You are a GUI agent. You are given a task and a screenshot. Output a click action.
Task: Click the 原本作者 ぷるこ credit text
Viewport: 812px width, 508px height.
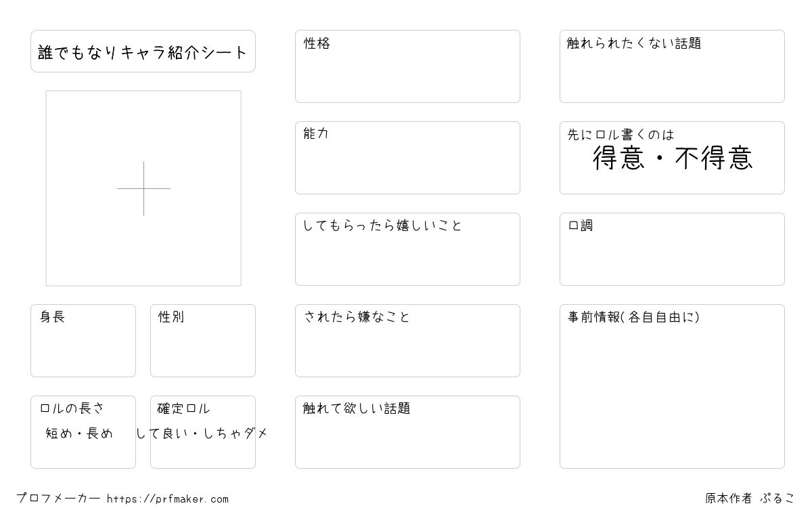click(x=750, y=499)
